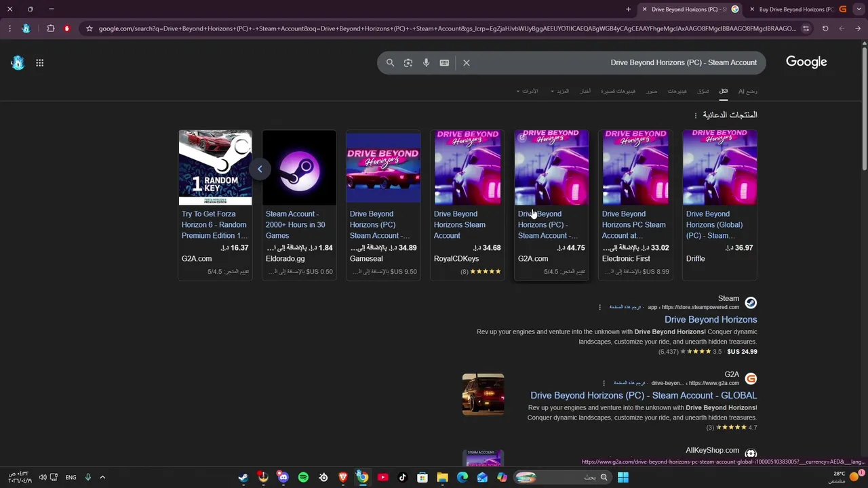Select the All results tab
This screenshot has width=868, height=488.
coord(724,91)
